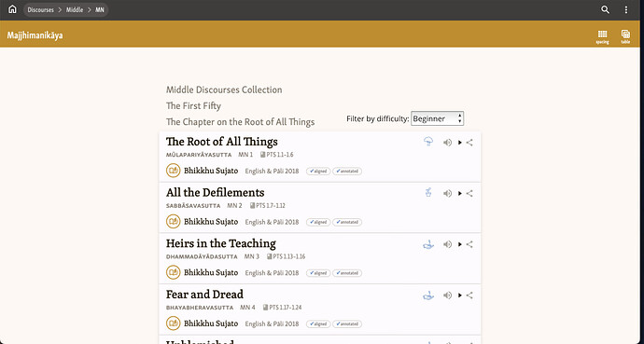Switch to the table view icon
The width and height of the screenshot is (644, 344).
(625, 36)
